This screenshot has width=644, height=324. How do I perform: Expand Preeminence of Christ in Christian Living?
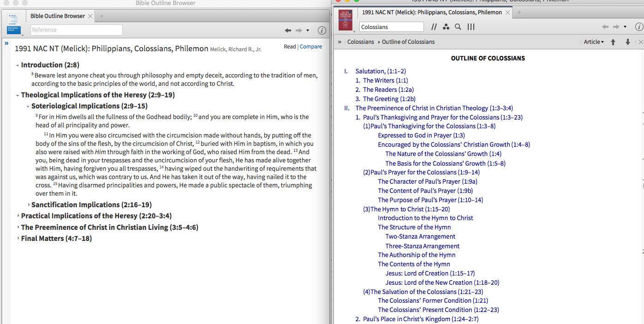click(x=18, y=228)
